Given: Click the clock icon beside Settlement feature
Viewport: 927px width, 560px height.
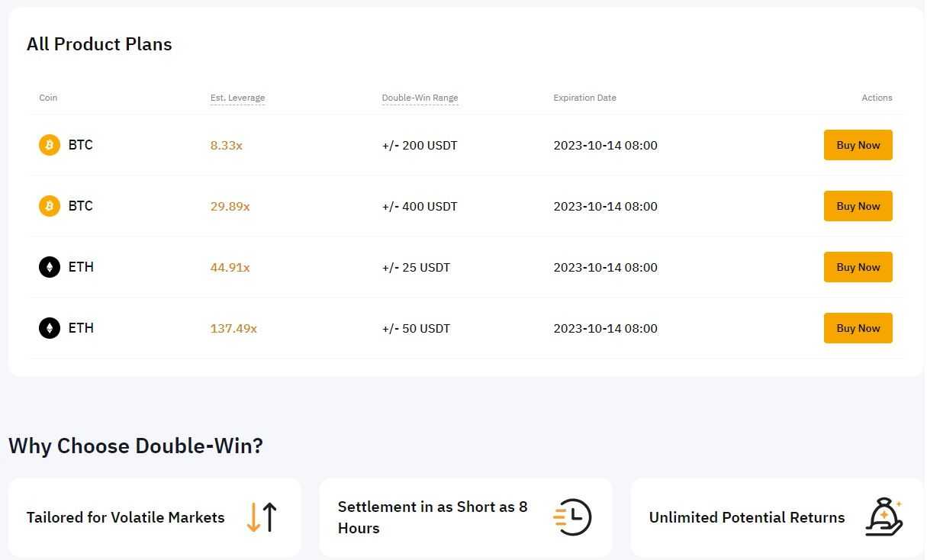Looking at the screenshot, I should point(573,517).
